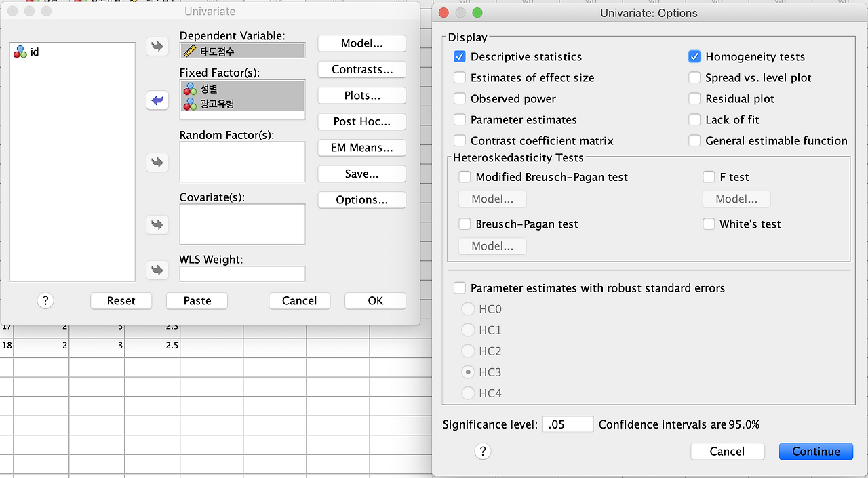
Task: Enable Spread vs. level plot
Action: (x=694, y=78)
